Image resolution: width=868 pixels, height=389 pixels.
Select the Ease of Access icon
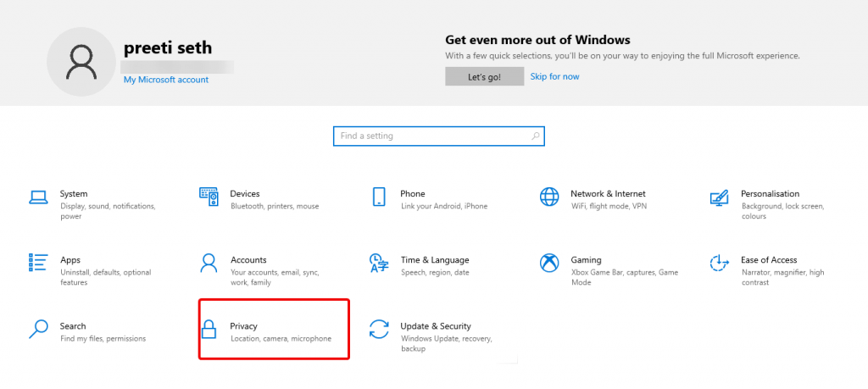coord(719,263)
